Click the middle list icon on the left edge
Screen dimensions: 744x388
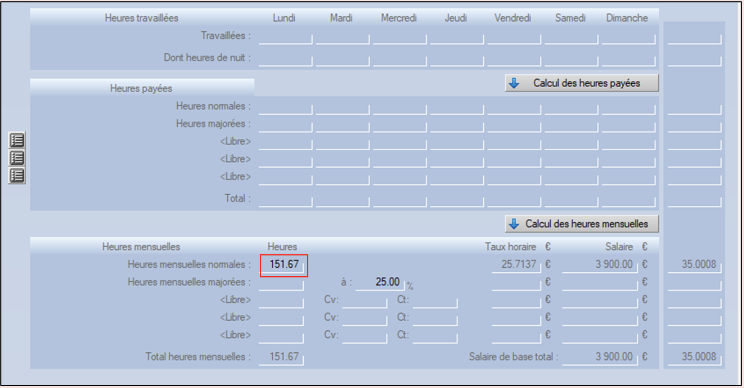17,158
